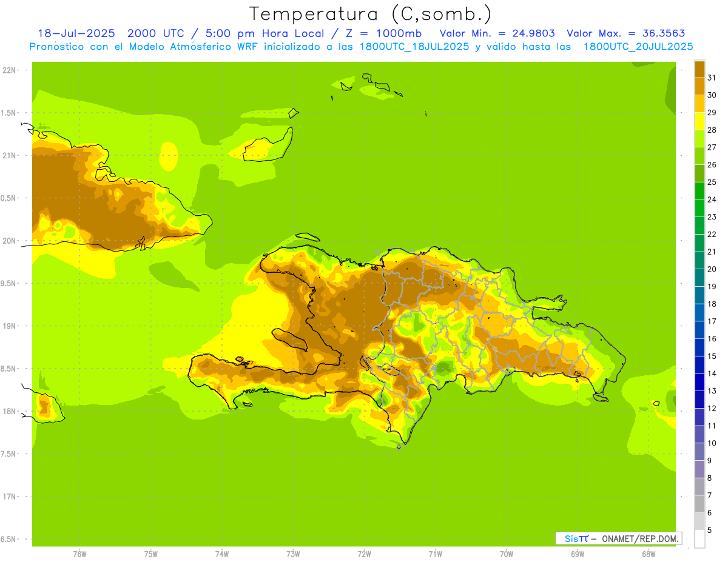The width and height of the screenshot is (728, 562).
Task: Click the '1.5N' latitude label
Action: click(x=8, y=113)
